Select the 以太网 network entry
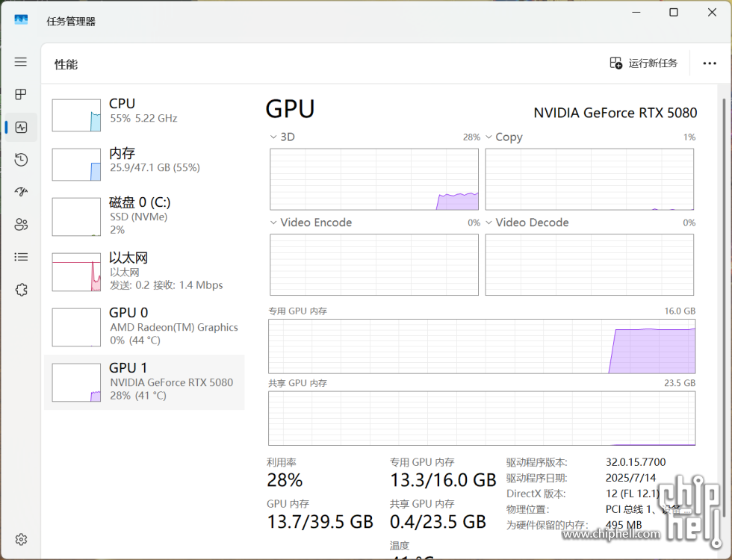Viewport: 732px width, 560px height. click(144, 272)
